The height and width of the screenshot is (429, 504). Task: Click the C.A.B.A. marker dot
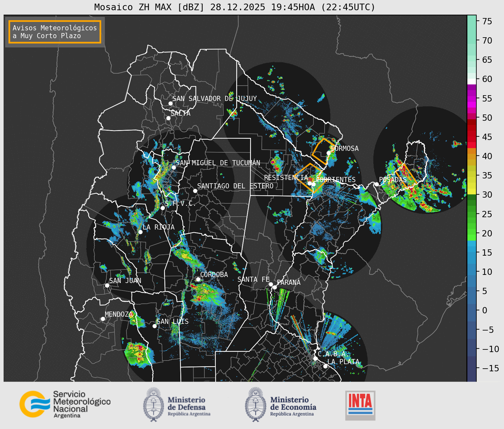tap(315, 358)
